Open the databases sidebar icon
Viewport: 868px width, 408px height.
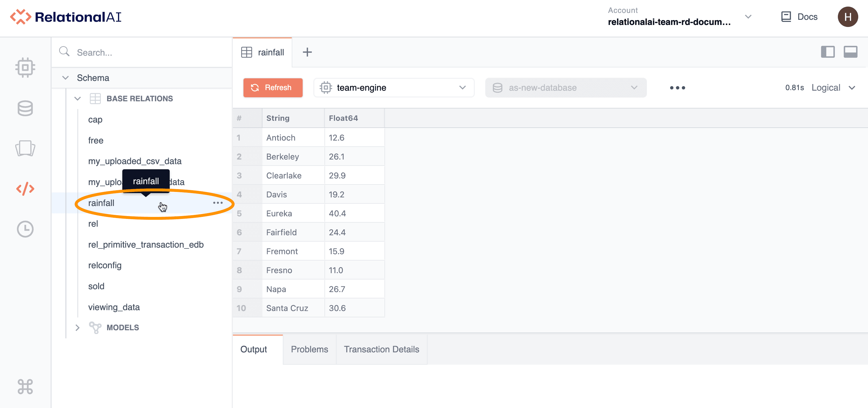[x=25, y=108]
